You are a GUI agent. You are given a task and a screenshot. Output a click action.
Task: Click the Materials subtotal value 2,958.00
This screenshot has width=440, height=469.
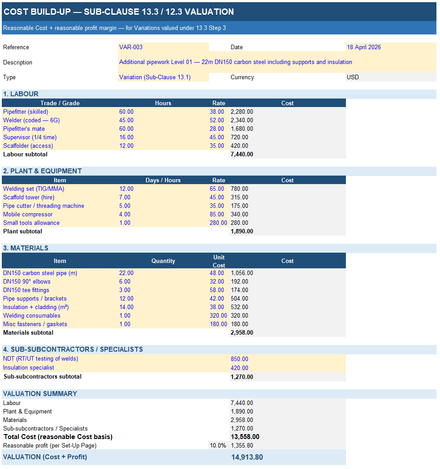pos(242,333)
